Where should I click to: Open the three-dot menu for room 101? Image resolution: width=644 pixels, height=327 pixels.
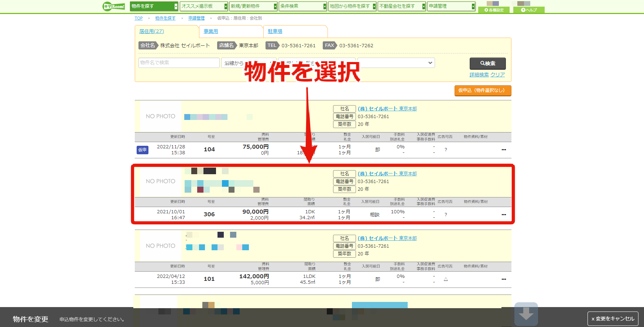pos(504,279)
